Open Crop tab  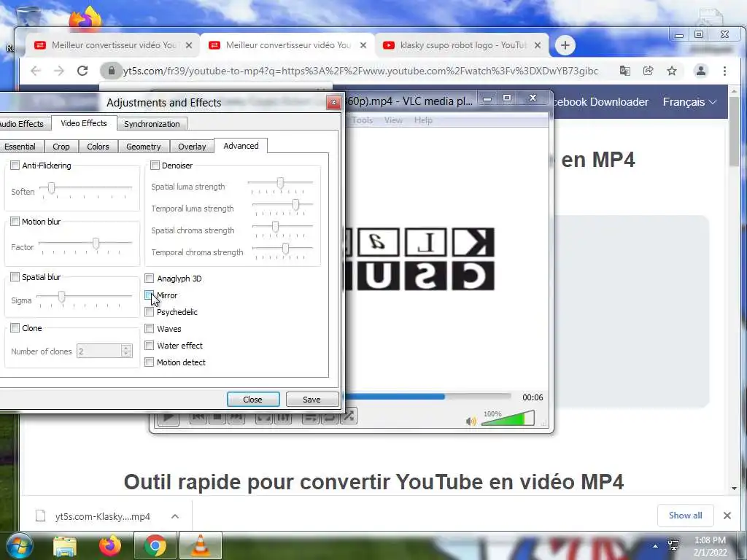[x=61, y=147]
